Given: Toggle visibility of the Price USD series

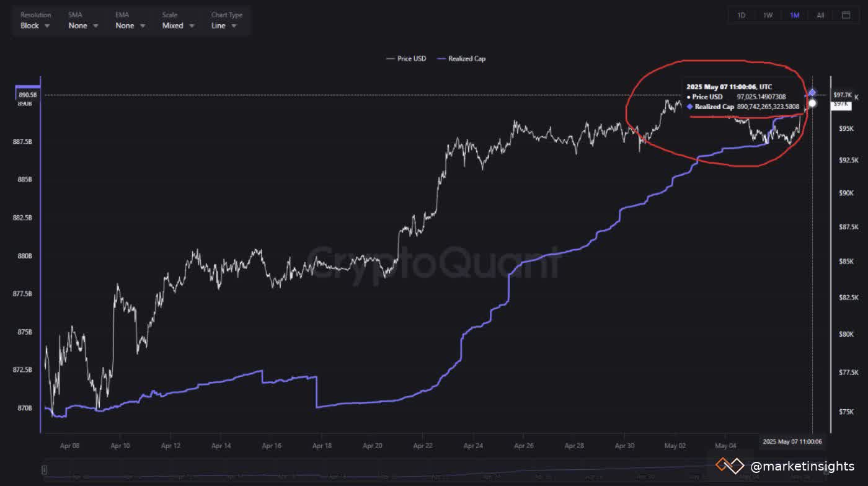Looking at the screenshot, I should [407, 58].
